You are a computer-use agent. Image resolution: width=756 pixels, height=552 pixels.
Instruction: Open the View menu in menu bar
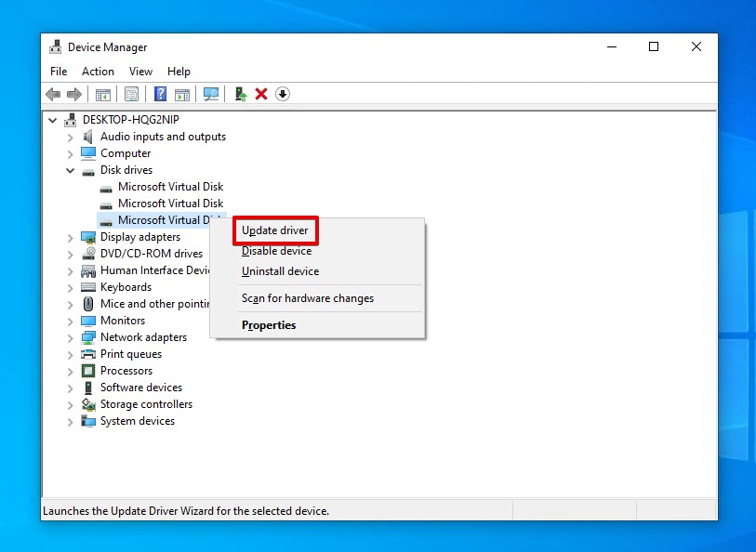click(x=140, y=72)
